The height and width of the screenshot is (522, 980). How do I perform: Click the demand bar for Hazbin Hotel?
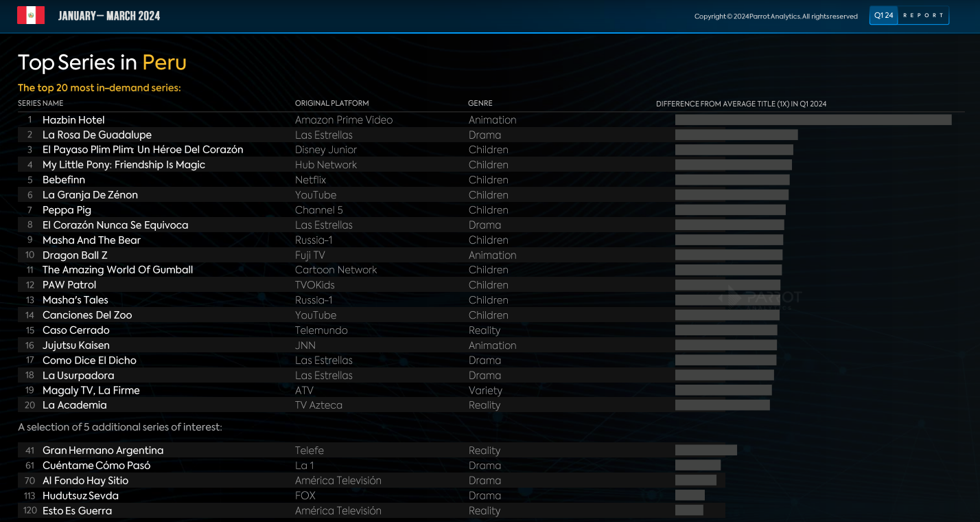click(x=813, y=120)
